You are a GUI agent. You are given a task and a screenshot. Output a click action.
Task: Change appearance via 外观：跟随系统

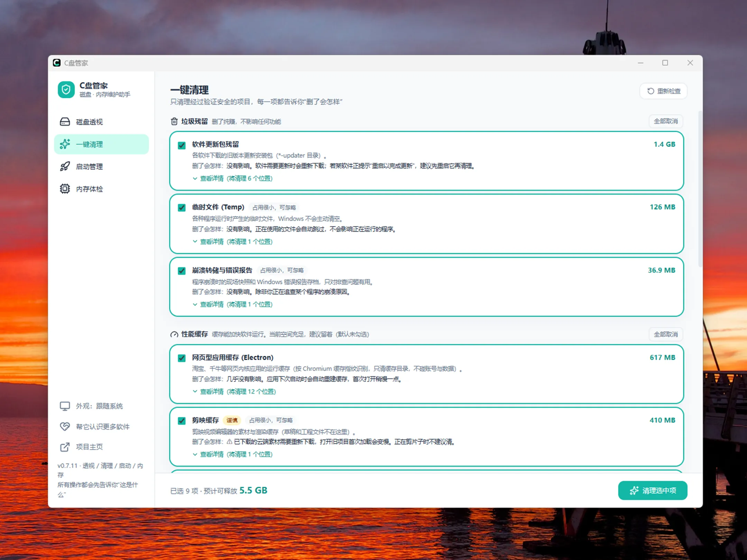click(x=101, y=406)
